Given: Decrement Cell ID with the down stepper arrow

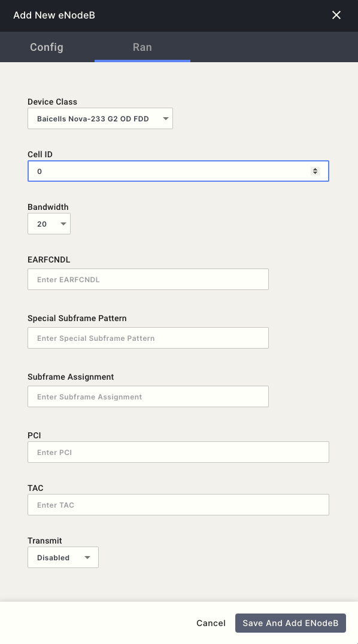Looking at the screenshot, I should tap(315, 173).
